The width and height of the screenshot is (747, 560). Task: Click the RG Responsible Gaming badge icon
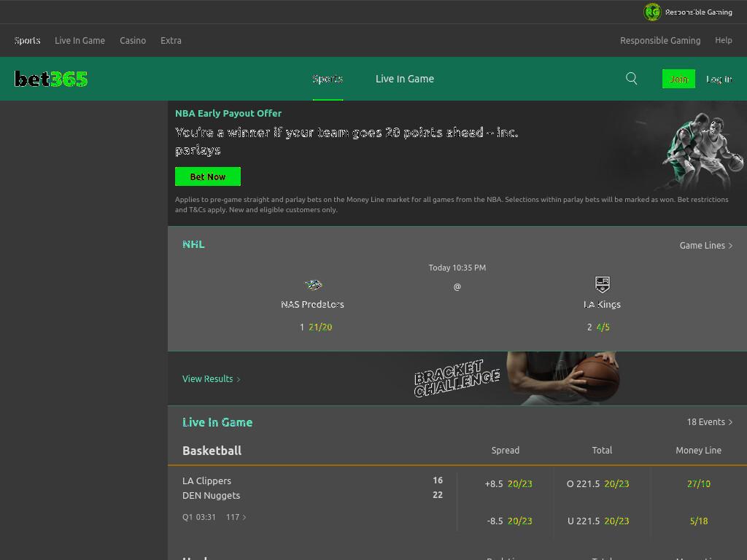[652, 12]
